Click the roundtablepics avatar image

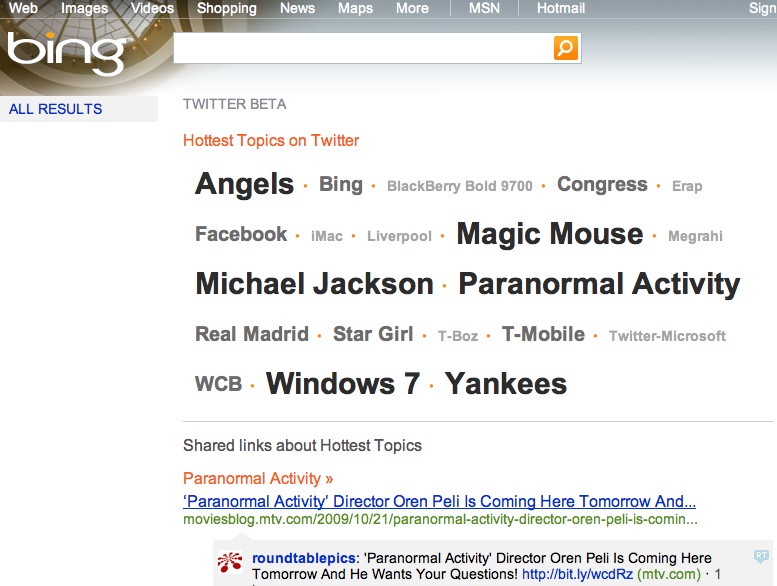(x=230, y=562)
